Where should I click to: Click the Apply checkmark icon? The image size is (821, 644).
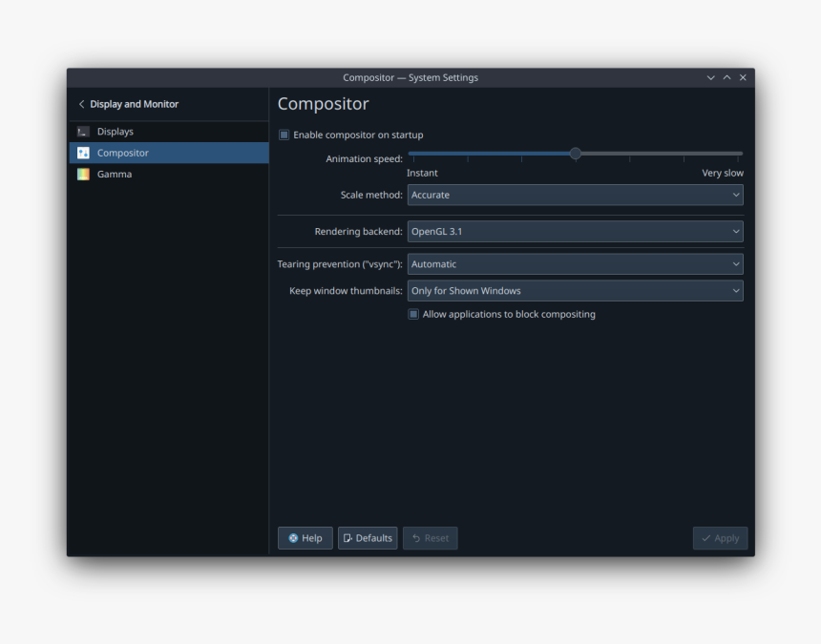pos(705,538)
